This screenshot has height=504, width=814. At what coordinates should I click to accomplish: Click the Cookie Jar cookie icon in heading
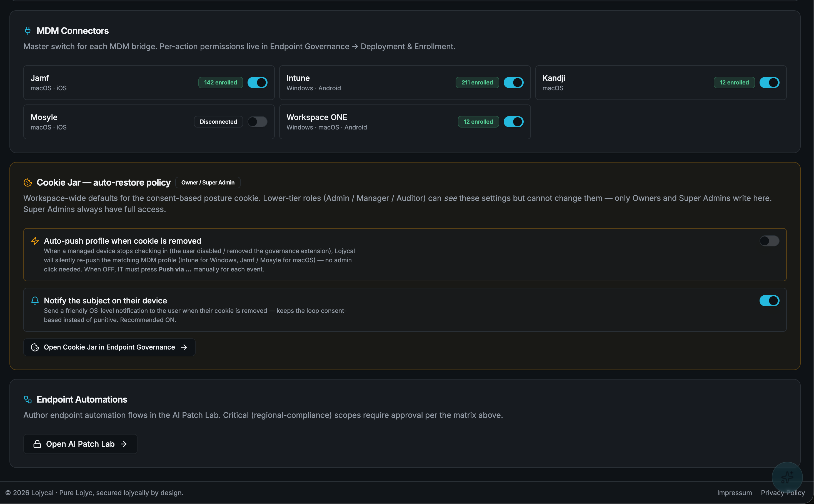(28, 183)
